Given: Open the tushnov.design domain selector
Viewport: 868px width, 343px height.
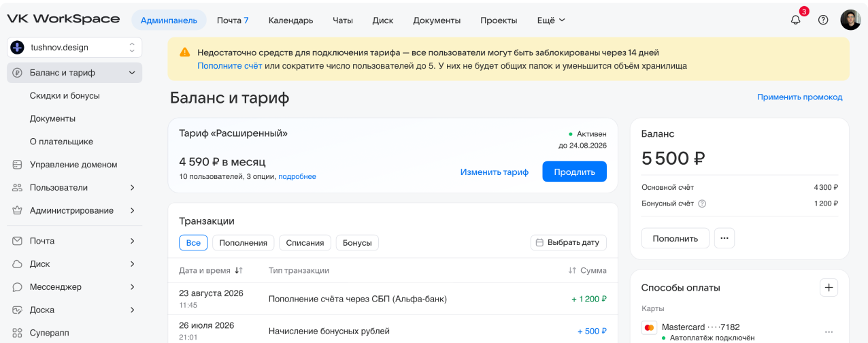Looking at the screenshot, I should point(75,48).
